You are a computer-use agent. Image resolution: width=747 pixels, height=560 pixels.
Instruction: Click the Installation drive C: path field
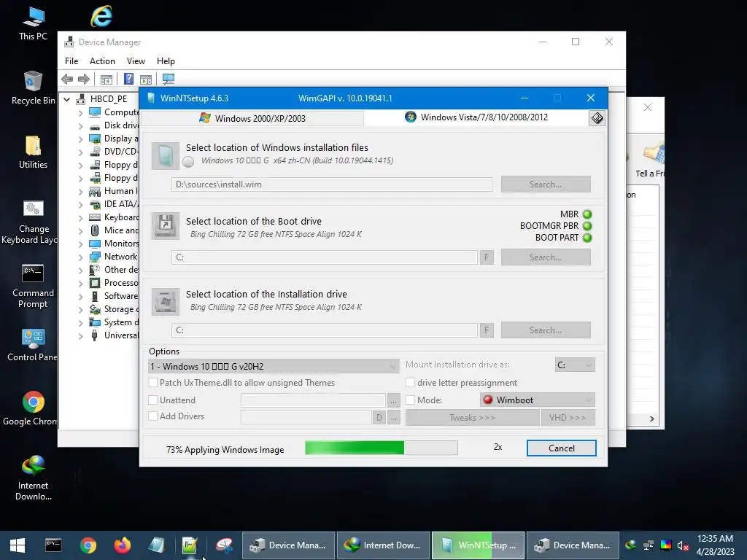pyautogui.click(x=325, y=330)
